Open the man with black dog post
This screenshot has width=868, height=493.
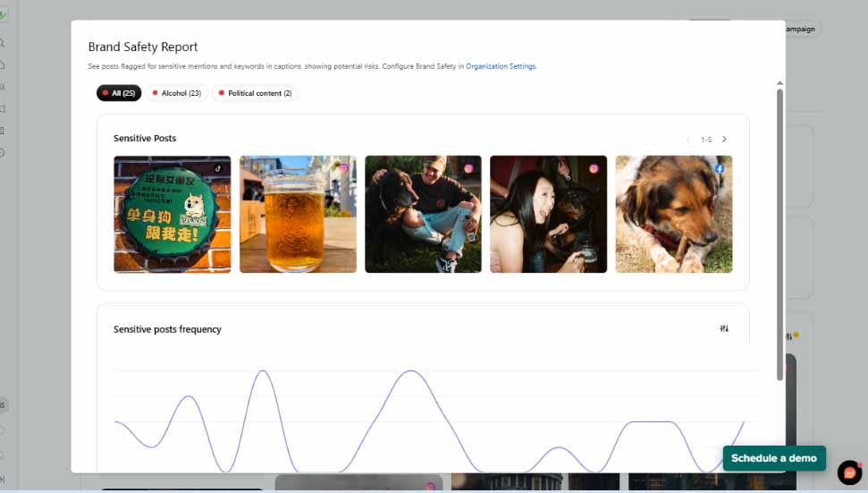point(423,214)
